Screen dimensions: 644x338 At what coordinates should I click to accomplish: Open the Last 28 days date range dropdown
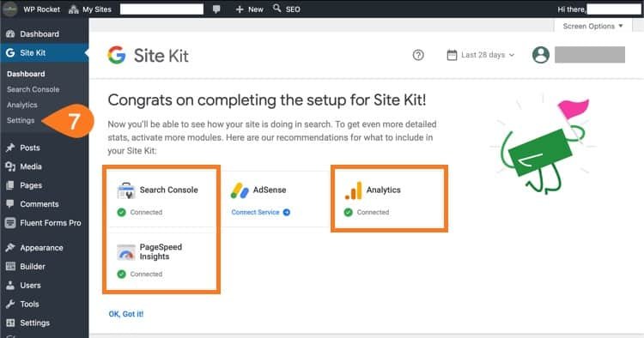(481, 55)
